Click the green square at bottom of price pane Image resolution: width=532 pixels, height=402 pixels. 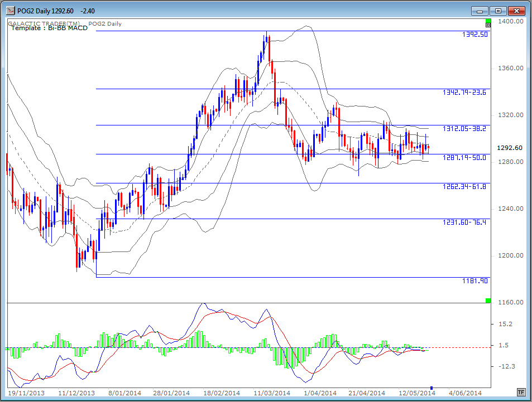point(488,301)
